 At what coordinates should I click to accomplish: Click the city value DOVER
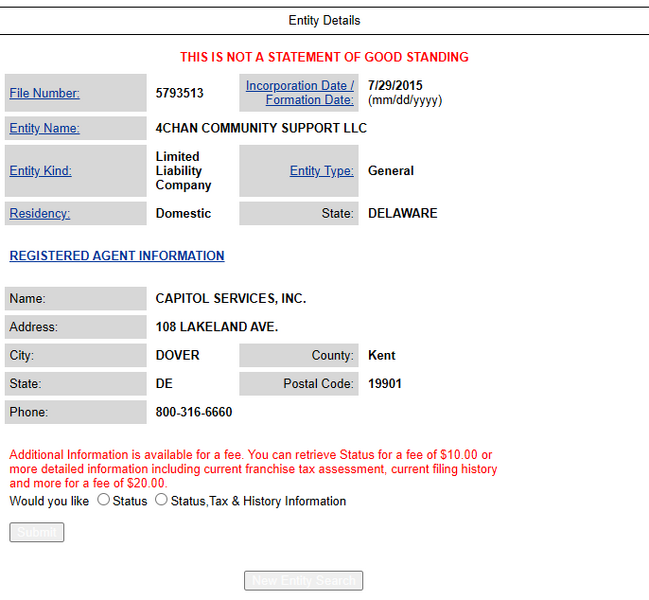(178, 355)
